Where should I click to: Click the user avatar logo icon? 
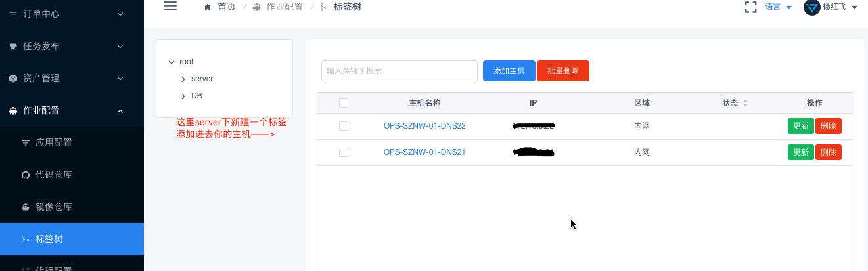(812, 7)
